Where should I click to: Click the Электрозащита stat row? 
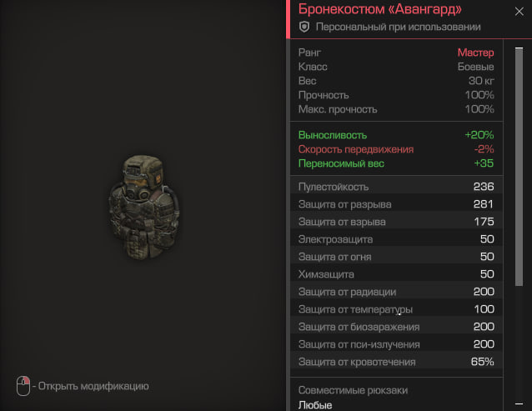tap(396, 239)
